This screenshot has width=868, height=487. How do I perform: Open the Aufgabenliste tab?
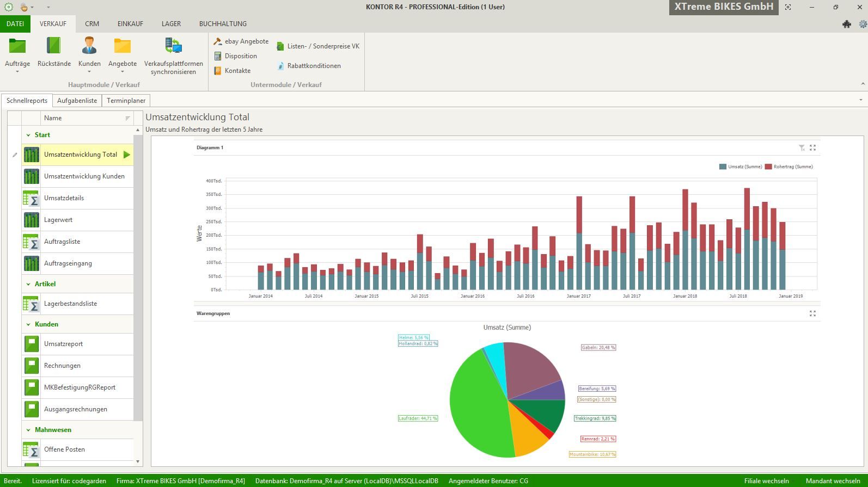click(x=77, y=101)
